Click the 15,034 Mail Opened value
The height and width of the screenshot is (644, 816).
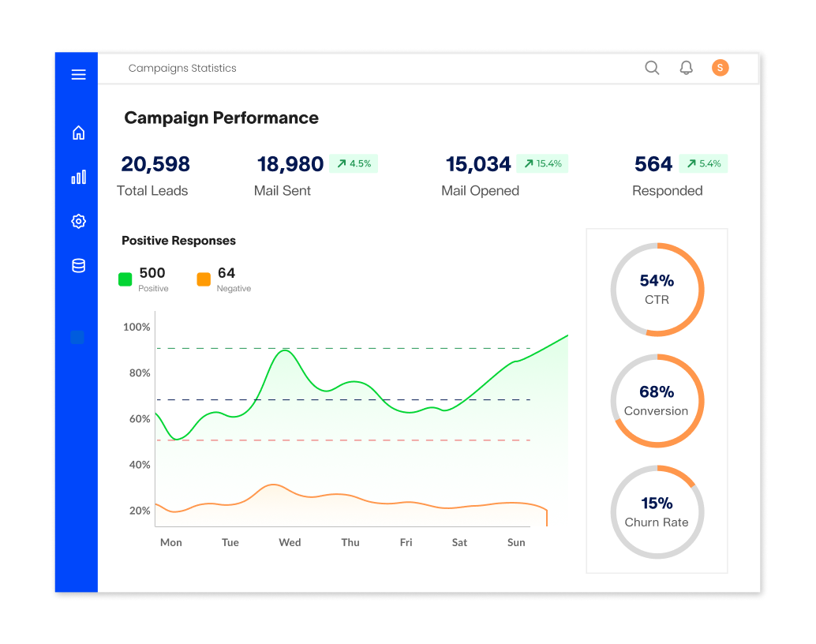point(478,164)
